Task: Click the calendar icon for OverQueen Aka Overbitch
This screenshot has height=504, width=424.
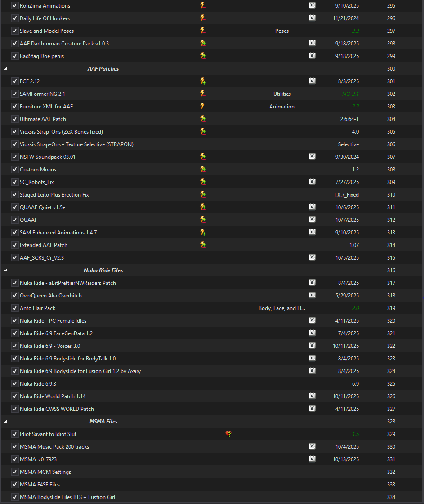Action: 312,295
